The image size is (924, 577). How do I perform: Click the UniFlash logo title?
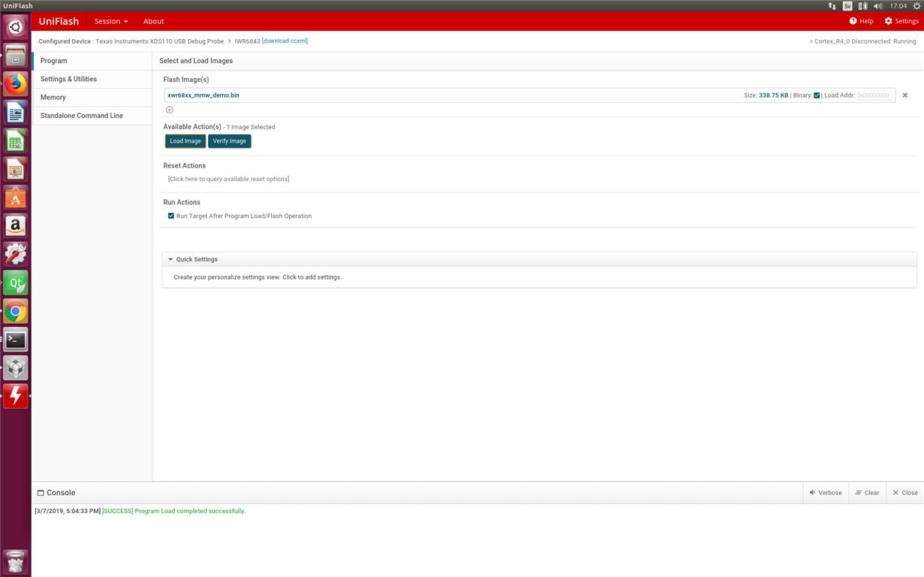(x=59, y=21)
